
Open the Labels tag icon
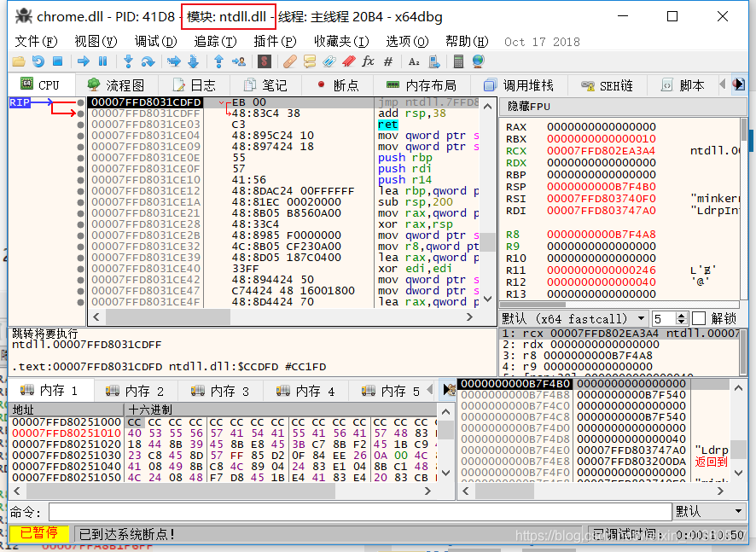pyautogui.click(x=329, y=61)
